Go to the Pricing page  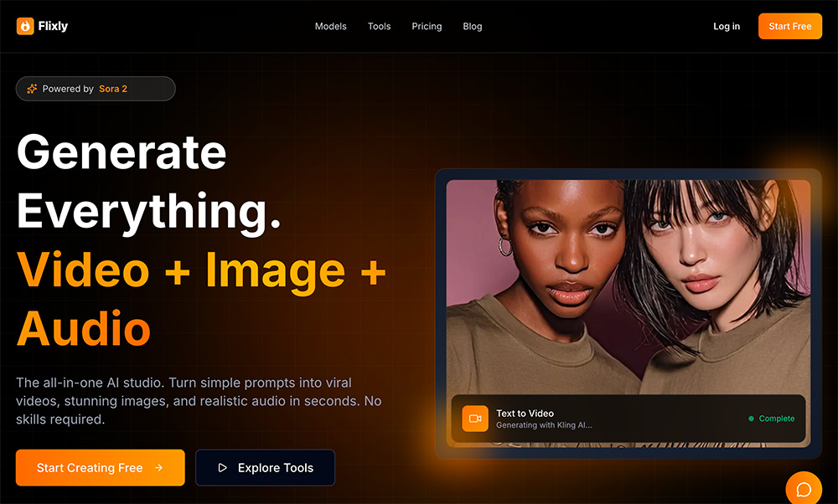(427, 26)
